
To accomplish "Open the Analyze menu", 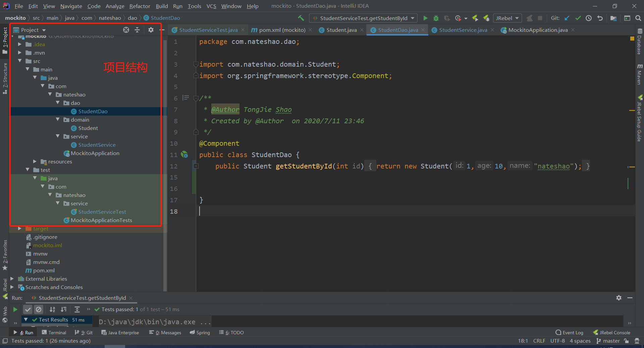I will click(x=115, y=6).
